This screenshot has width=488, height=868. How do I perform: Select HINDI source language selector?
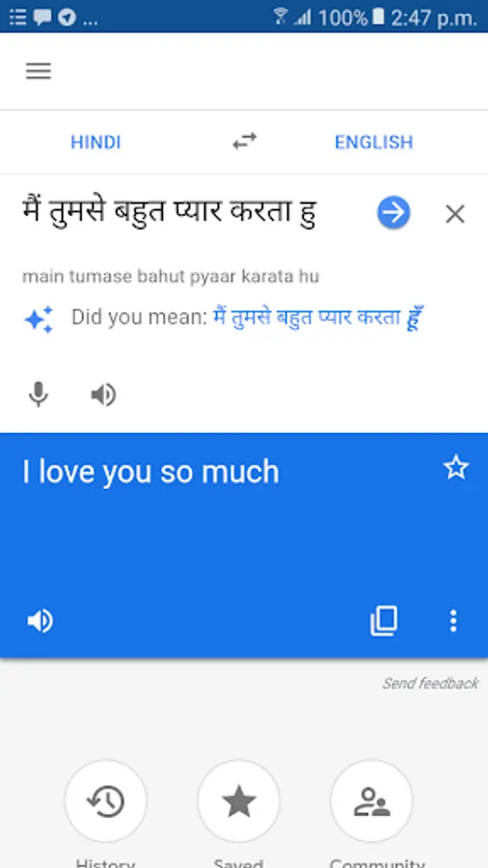coord(95,143)
